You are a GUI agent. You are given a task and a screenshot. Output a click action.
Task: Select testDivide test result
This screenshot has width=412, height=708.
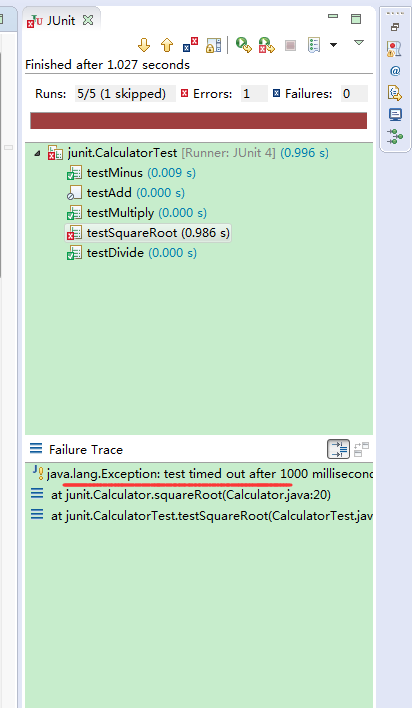(131, 253)
